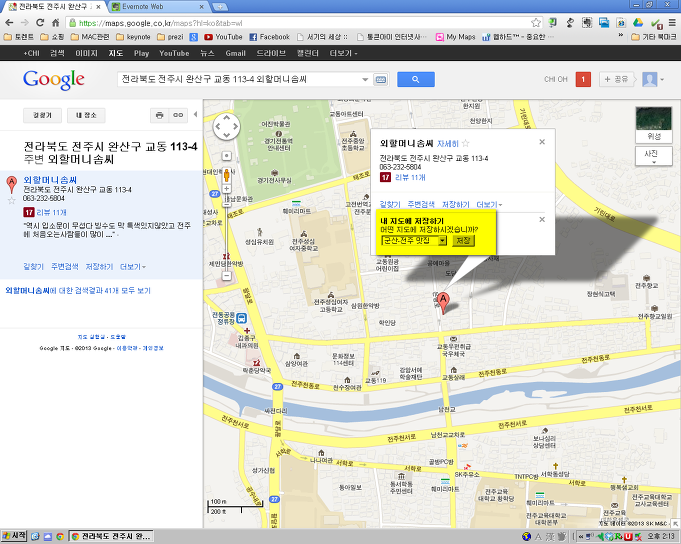Screen dimensions: 681x544
Task: Open the map selection dropdown 군산-전주 맛집
Action: pyautogui.click(x=414, y=241)
